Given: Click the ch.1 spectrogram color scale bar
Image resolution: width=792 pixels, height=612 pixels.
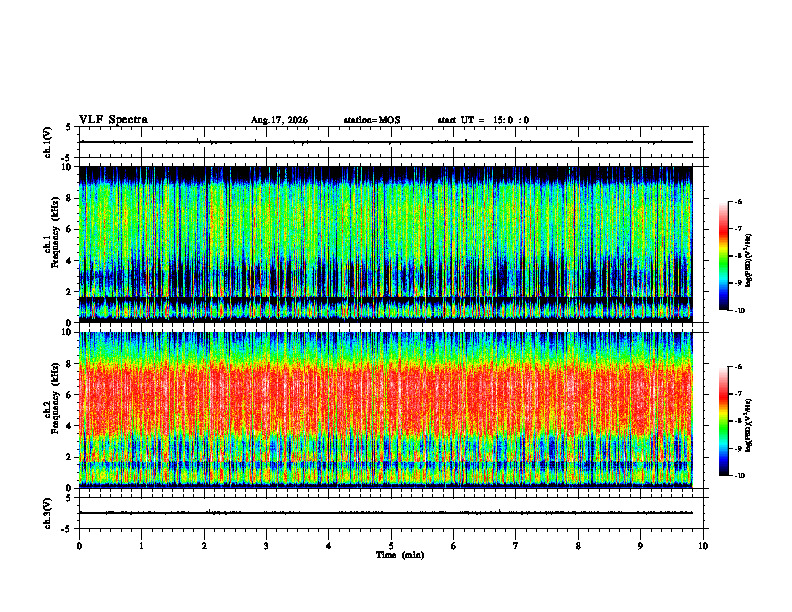Looking at the screenshot, I should pos(723,256).
